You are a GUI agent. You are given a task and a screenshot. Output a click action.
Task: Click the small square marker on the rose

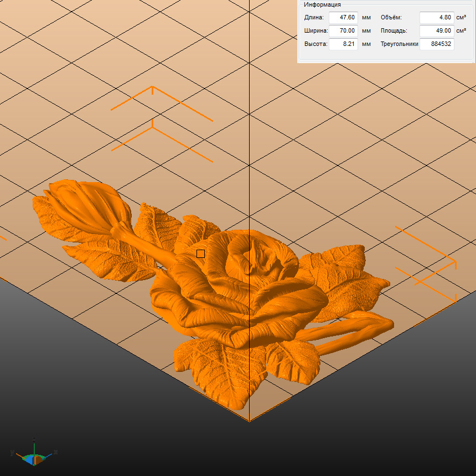point(200,253)
